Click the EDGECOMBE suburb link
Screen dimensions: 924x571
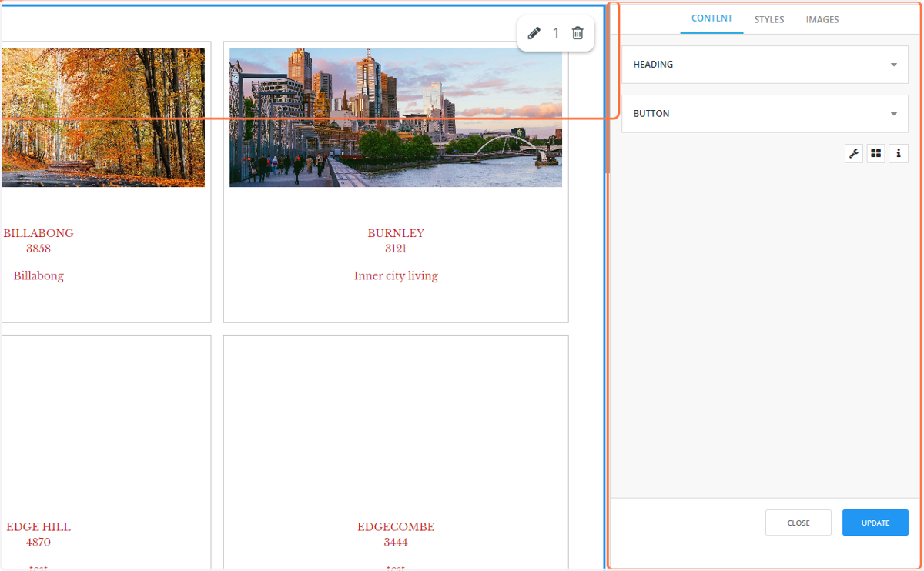(x=396, y=527)
